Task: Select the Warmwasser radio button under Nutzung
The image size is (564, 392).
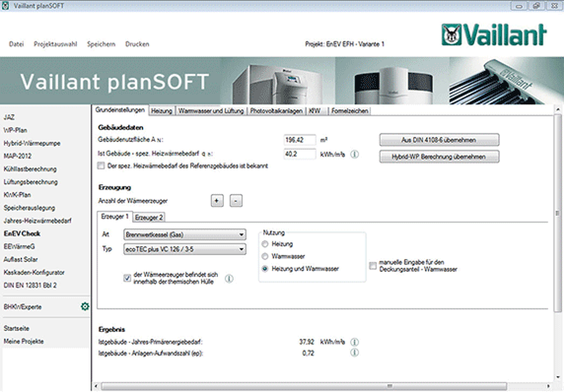Action: click(x=265, y=256)
